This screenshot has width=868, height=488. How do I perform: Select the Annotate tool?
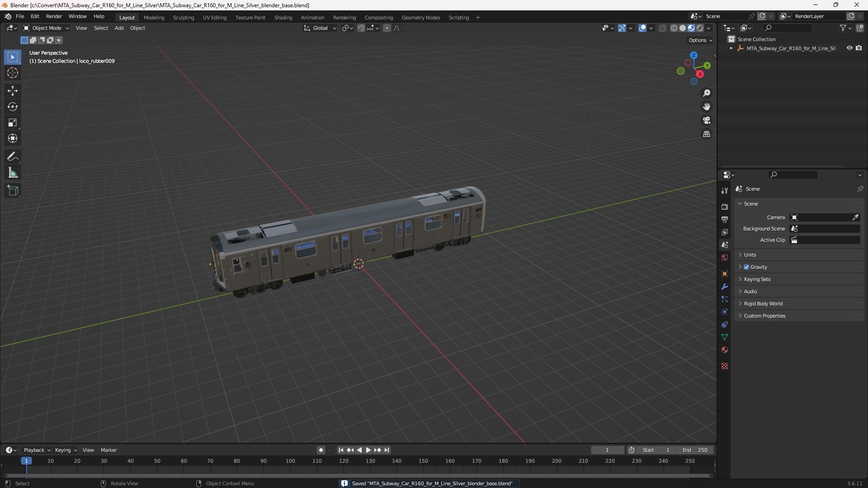click(13, 157)
